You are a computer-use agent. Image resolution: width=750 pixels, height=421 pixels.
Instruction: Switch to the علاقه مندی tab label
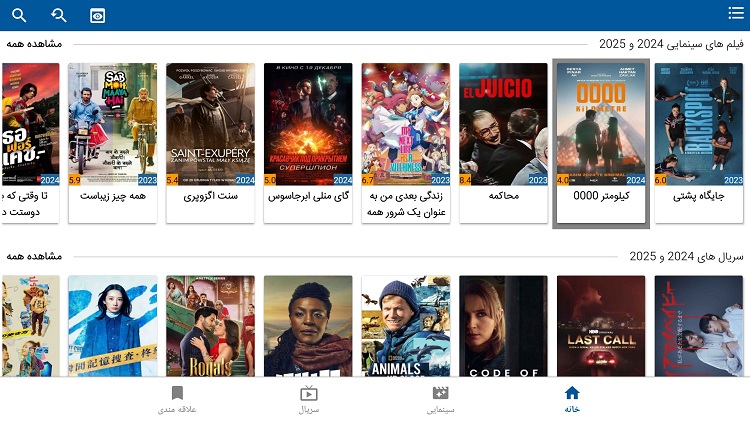coord(177,410)
